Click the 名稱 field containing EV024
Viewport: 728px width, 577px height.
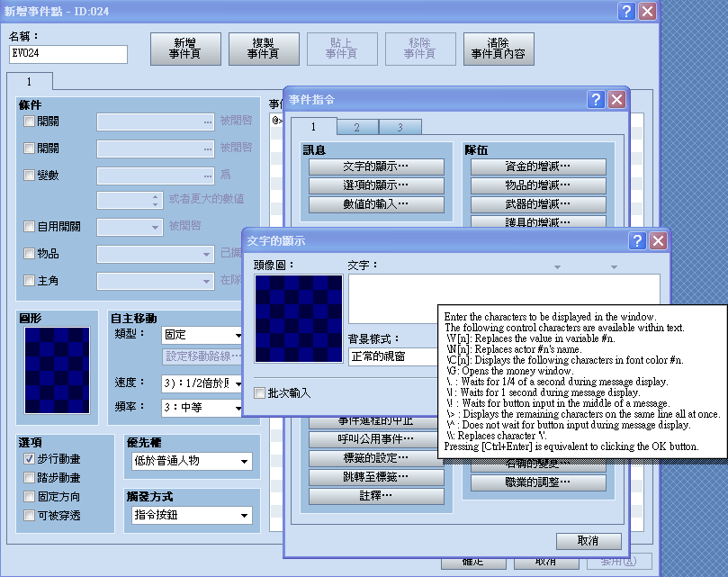point(67,54)
